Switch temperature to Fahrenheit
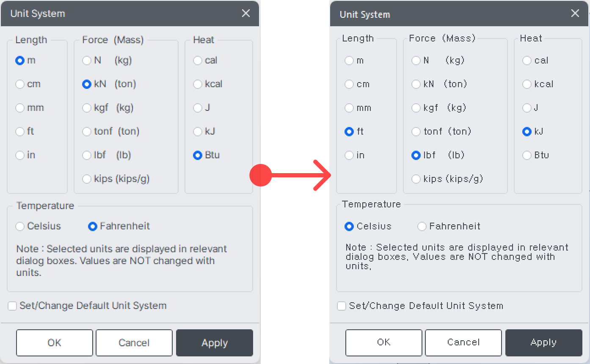 [92, 226]
